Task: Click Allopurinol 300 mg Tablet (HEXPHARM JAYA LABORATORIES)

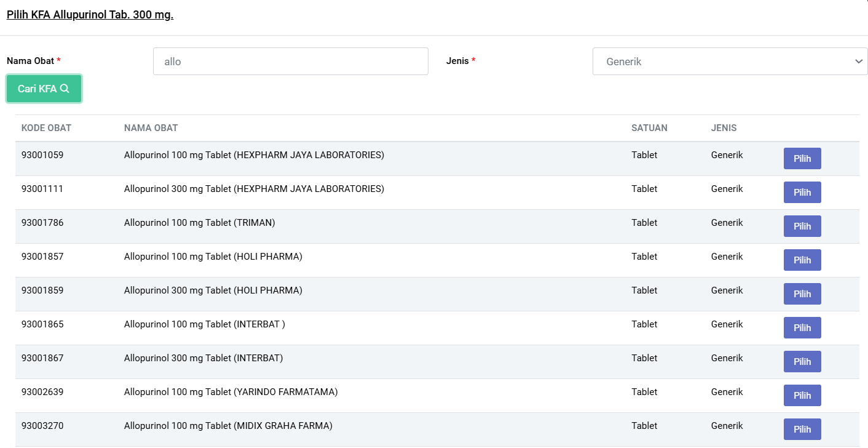Action: (x=254, y=189)
